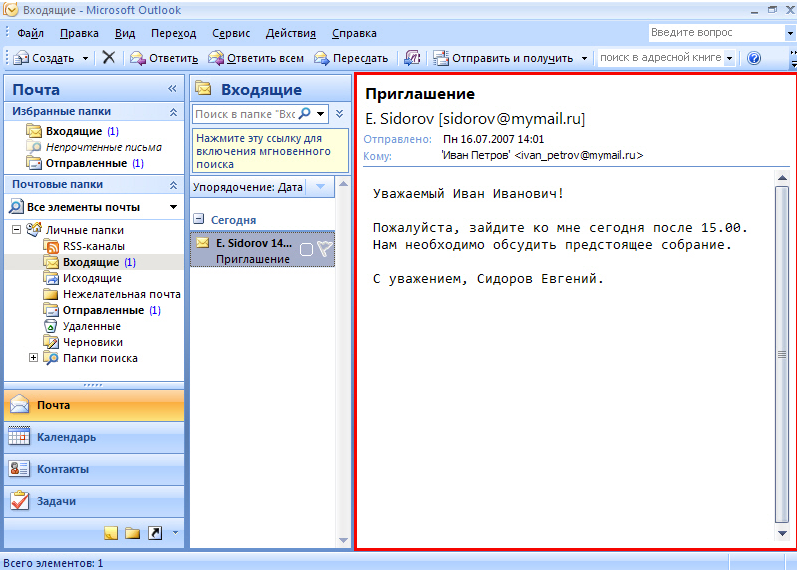
Task: Click the magnifier search icon in folder search
Action: click(x=305, y=114)
